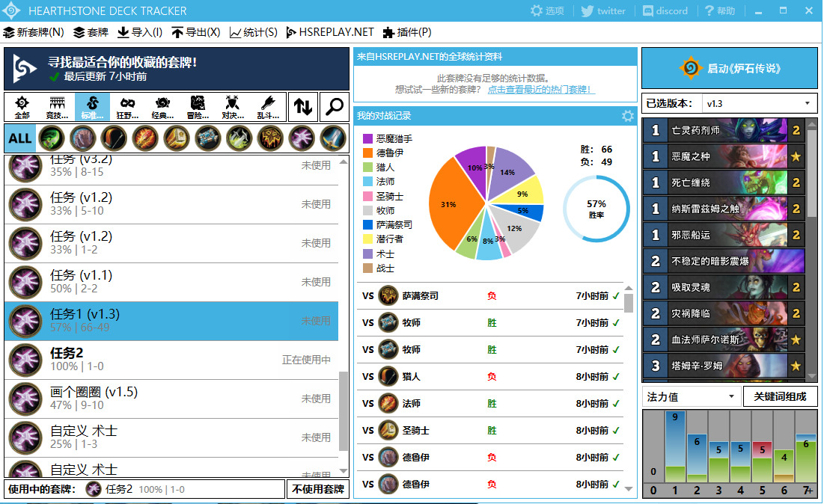Select the in-use deck 任务2 in list

point(171,360)
